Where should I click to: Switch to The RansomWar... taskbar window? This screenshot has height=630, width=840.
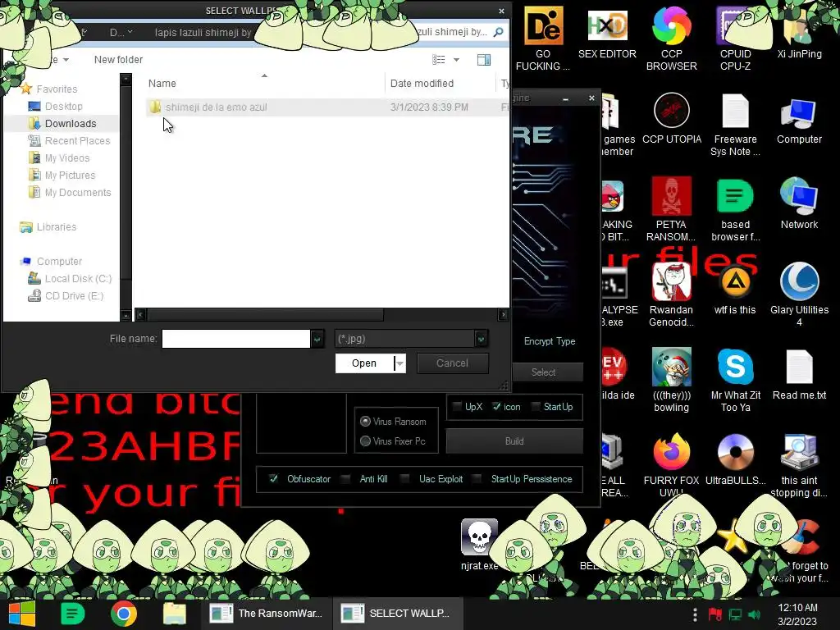(x=267, y=614)
